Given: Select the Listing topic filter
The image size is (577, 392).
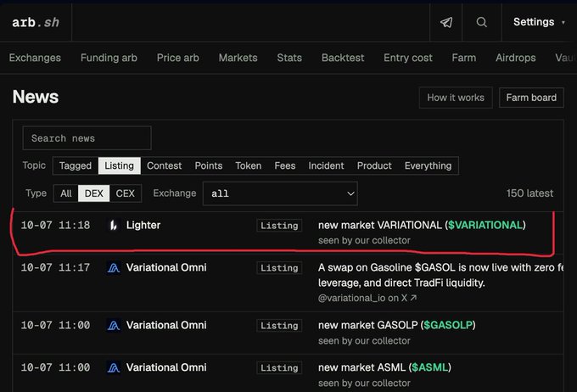Looking at the screenshot, I should [x=120, y=165].
